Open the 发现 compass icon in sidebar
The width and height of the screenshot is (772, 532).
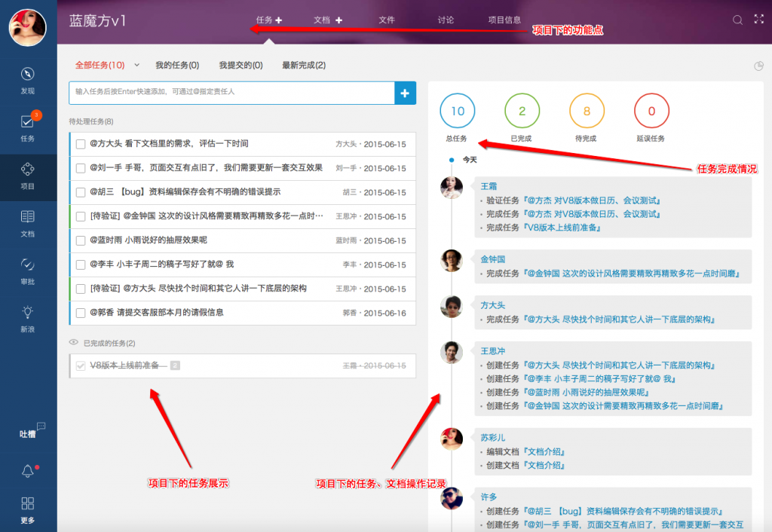(28, 74)
